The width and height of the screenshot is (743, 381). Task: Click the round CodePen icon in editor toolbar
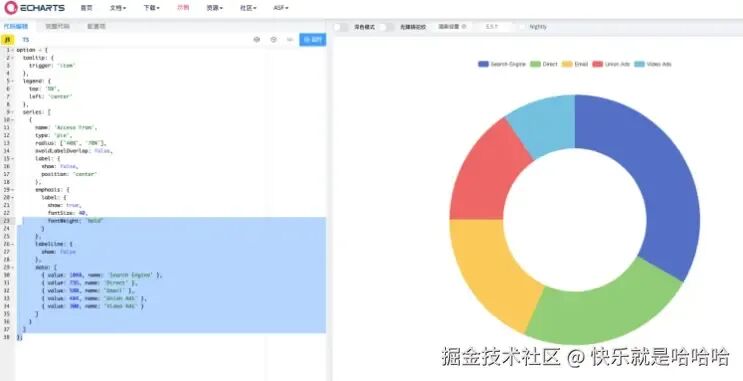[273, 40]
